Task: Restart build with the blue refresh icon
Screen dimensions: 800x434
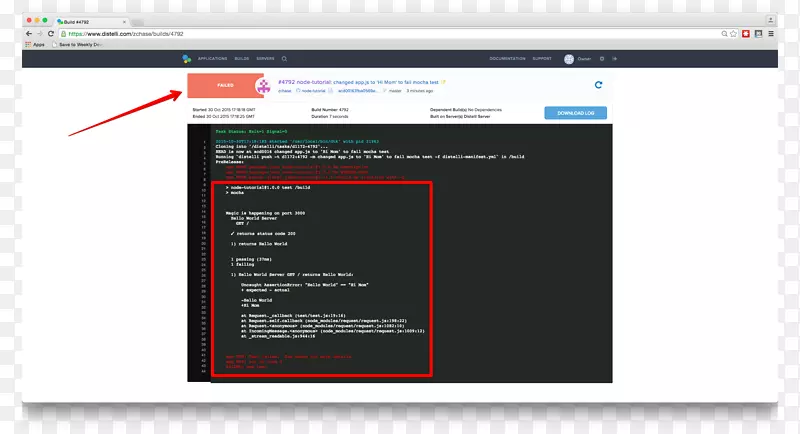Action: (598, 85)
